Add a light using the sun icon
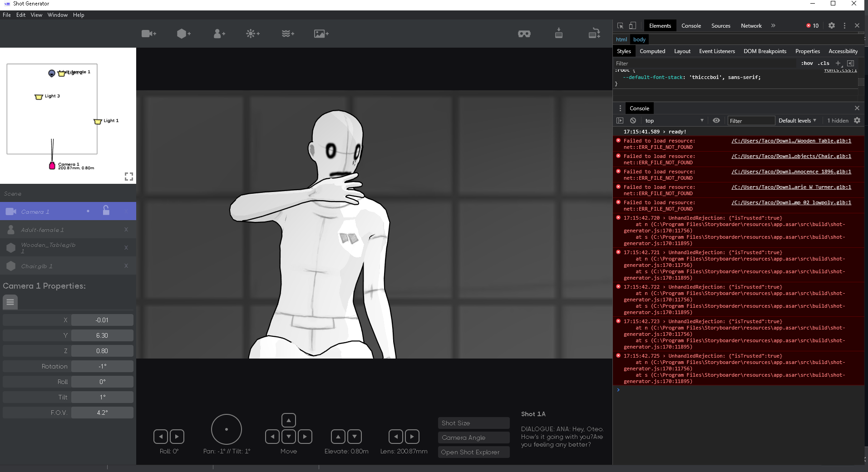Viewport: 868px width, 472px height. [253, 33]
